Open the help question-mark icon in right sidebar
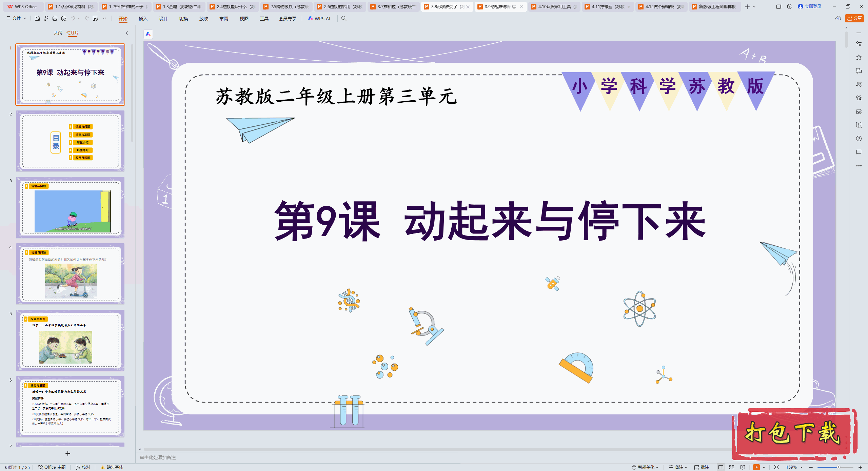The image size is (868, 471). coord(859,139)
